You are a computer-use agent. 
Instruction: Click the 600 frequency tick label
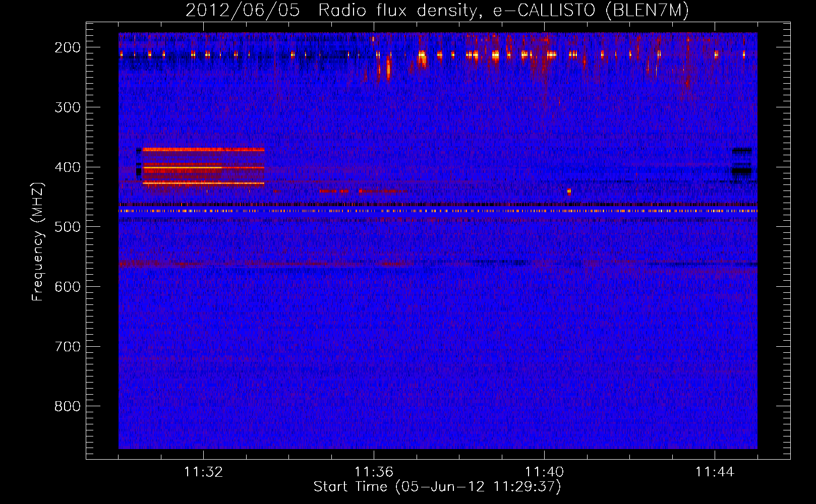(68, 287)
